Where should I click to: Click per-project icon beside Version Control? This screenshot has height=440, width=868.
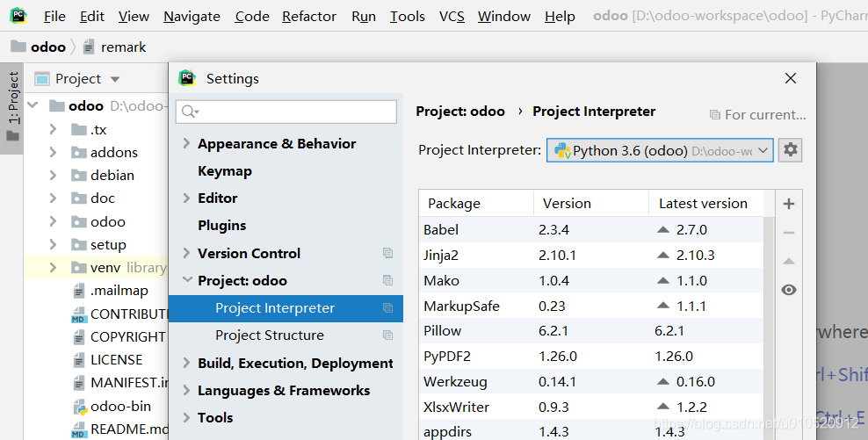point(387,253)
